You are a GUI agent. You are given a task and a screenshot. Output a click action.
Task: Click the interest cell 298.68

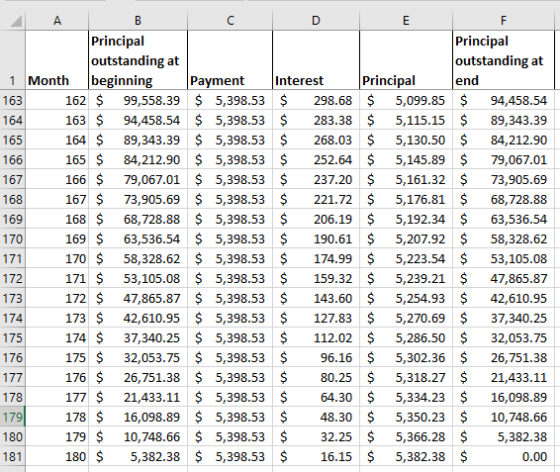point(316,100)
